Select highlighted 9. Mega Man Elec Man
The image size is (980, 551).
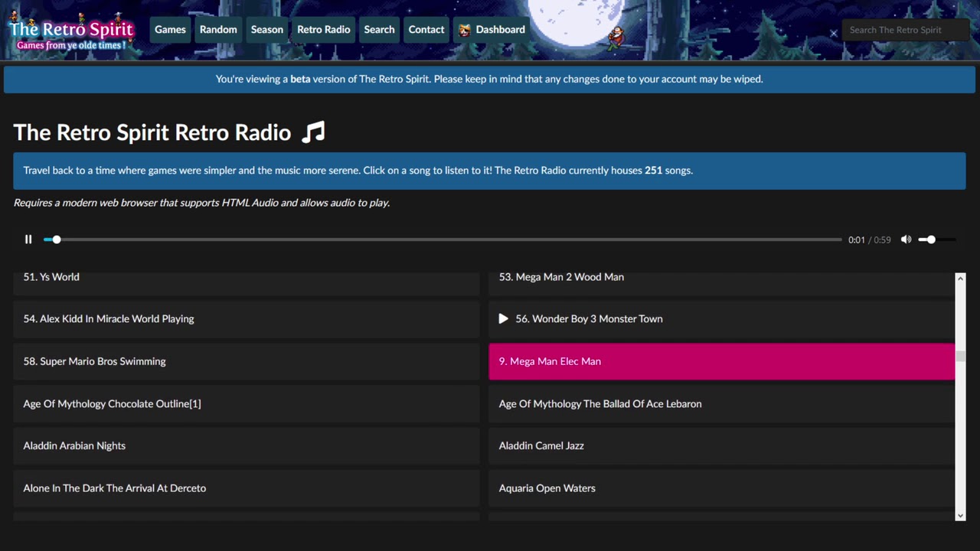coord(722,361)
